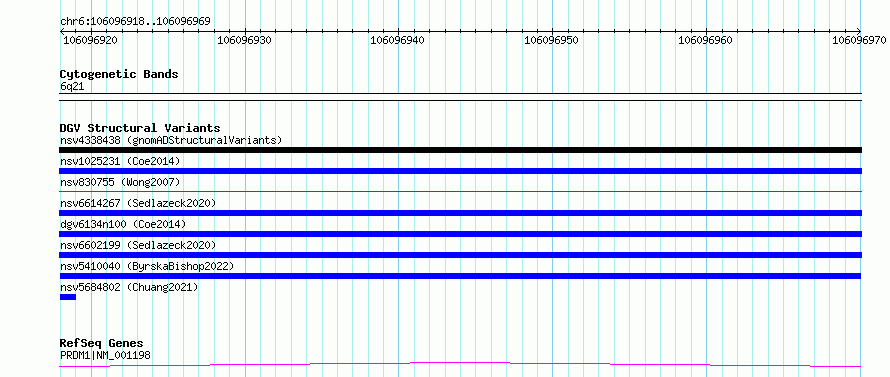Click ruler position 106096970
Viewport: 890px width, 377px height.
859,40
